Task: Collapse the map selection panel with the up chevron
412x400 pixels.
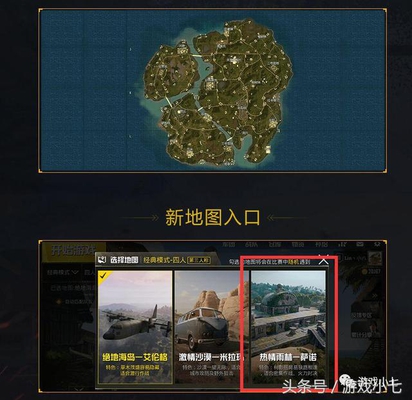Action: click(x=323, y=261)
